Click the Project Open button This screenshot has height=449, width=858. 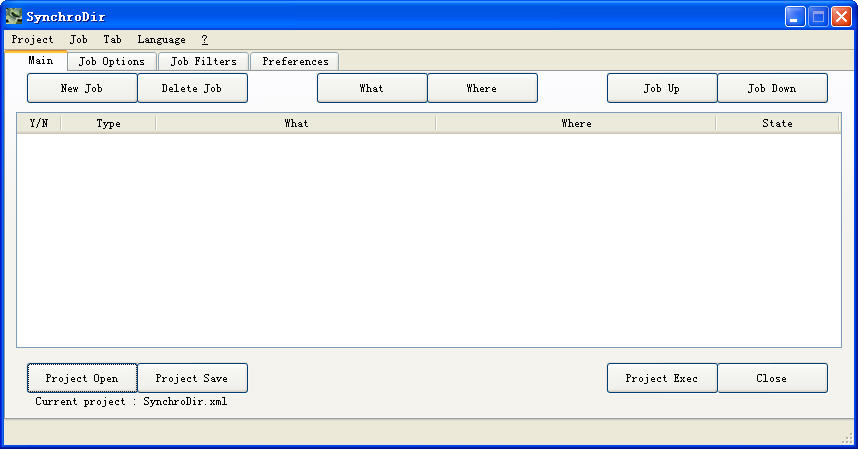82,378
